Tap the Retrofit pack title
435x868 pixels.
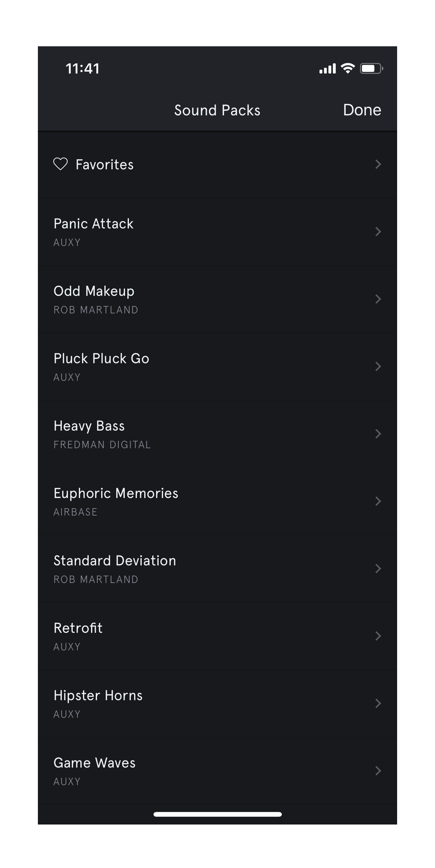tap(78, 628)
